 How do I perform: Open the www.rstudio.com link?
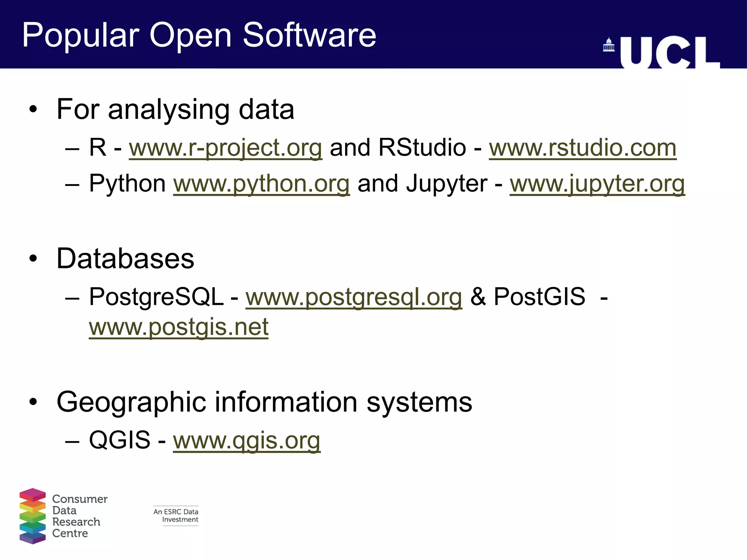tap(582, 147)
